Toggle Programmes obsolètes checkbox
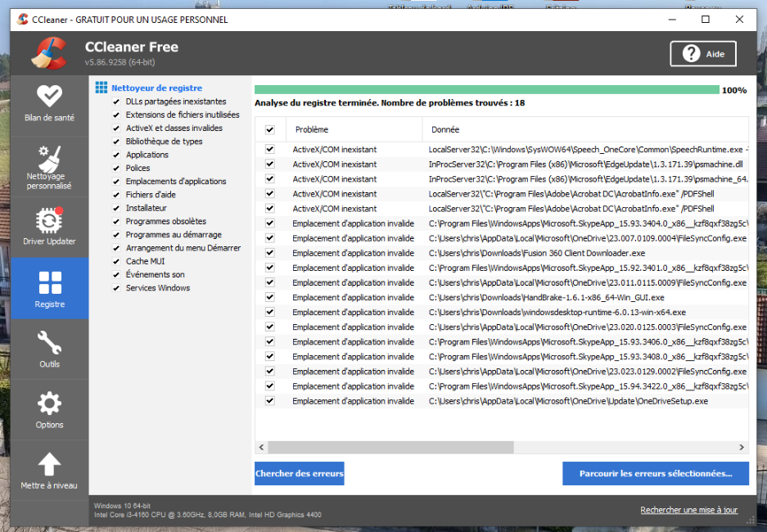Image resolution: width=767 pixels, height=532 pixels. coord(116,222)
